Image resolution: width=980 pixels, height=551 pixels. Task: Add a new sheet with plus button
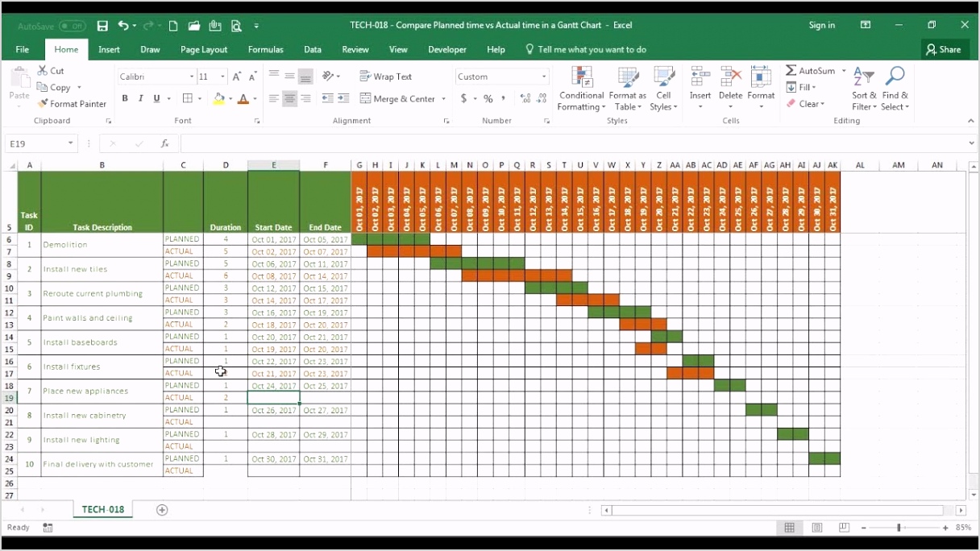[x=162, y=510]
